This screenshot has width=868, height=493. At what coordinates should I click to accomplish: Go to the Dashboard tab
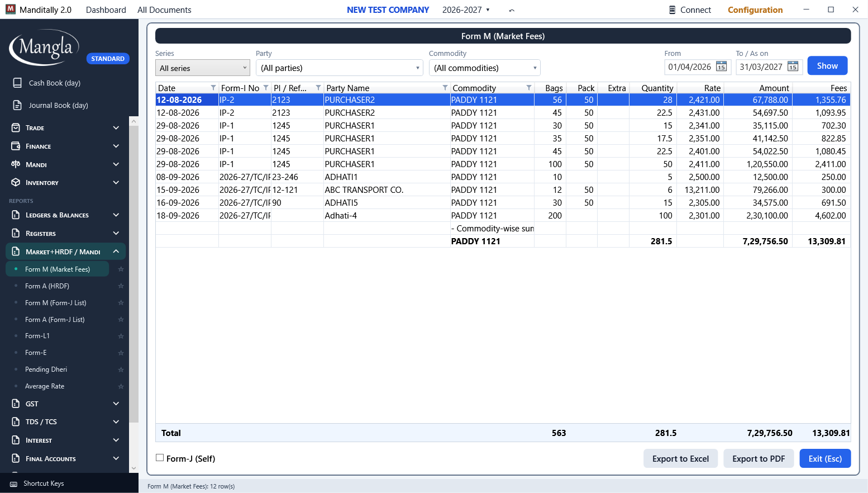[x=106, y=10]
